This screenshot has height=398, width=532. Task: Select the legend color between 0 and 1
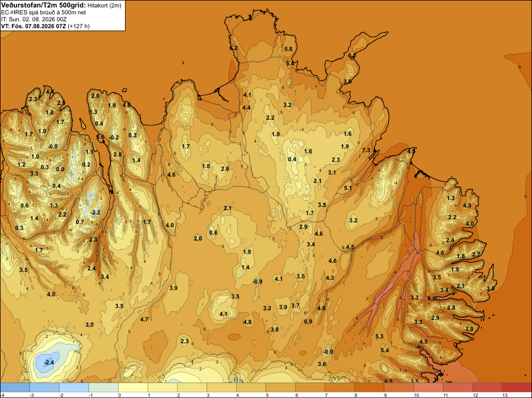point(133,387)
